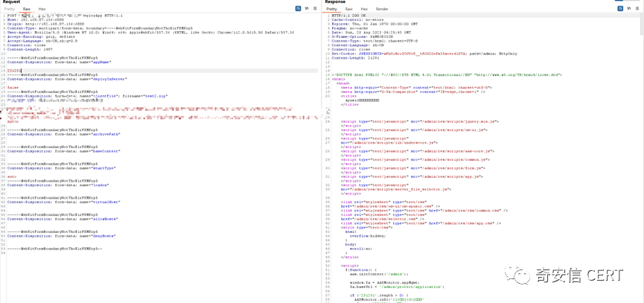Click the form-data name="startType" line
Screen dimensions: 644x303
tap(62, 168)
